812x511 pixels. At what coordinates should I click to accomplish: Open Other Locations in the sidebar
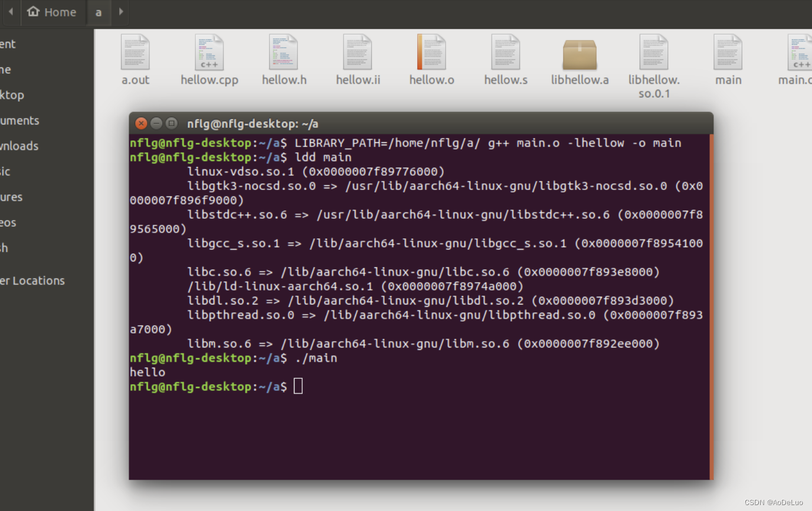[32, 280]
